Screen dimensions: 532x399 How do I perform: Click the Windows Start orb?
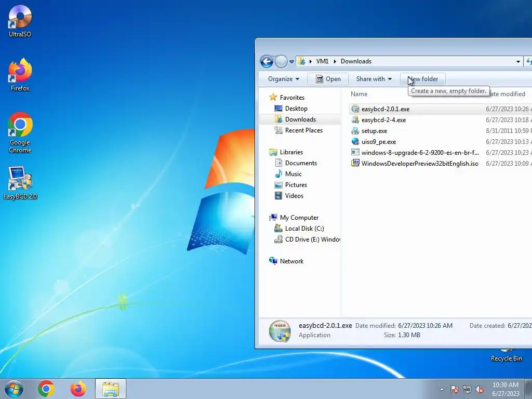(14, 389)
